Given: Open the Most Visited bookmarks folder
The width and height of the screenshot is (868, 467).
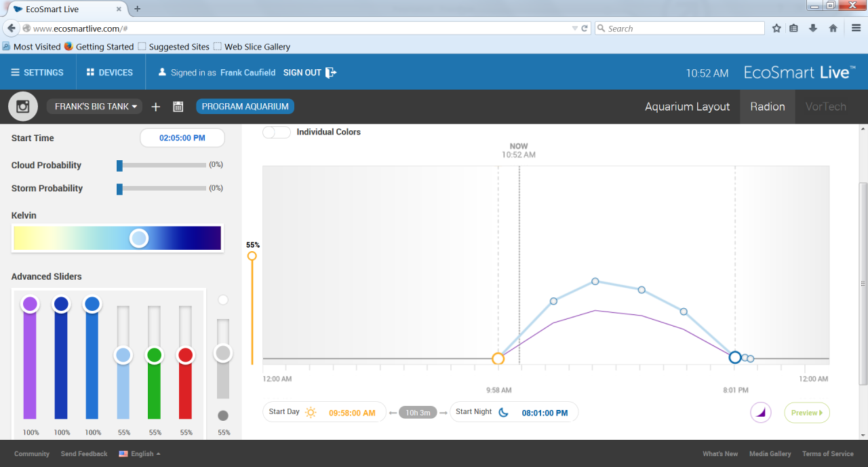Looking at the screenshot, I should pos(31,47).
